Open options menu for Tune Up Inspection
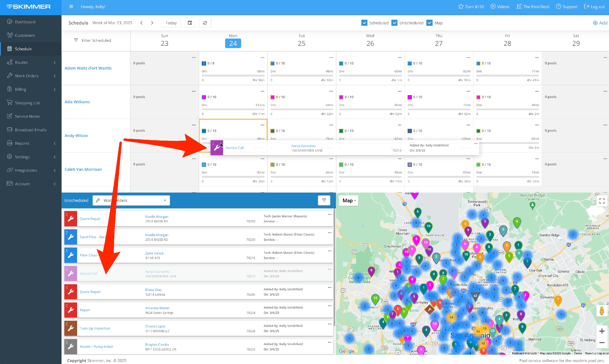Image resolution: width=609 pixels, height=364 pixels. click(x=329, y=324)
